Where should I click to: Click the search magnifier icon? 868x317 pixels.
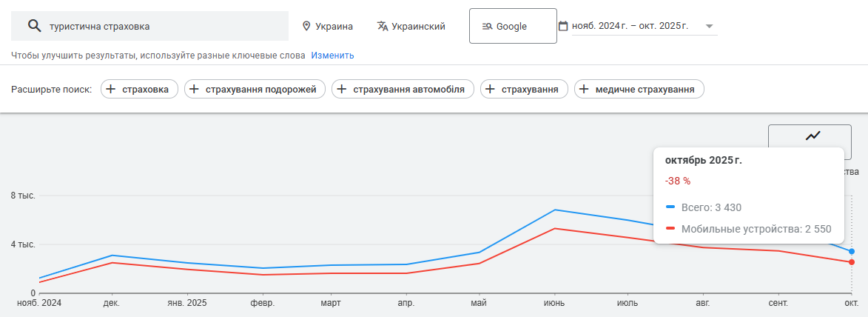click(33, 27)
